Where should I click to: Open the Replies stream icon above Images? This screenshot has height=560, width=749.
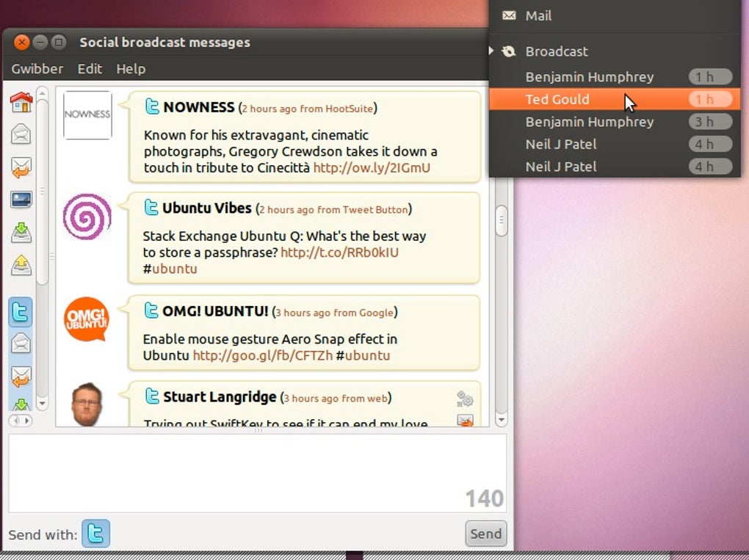point(21,167)
